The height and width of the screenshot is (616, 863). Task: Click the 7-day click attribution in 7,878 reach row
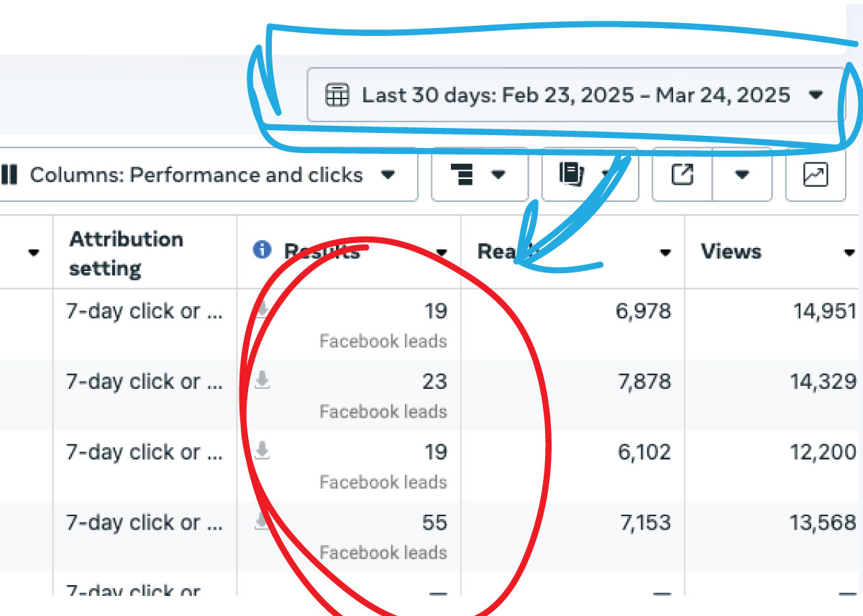pos(144,382)
